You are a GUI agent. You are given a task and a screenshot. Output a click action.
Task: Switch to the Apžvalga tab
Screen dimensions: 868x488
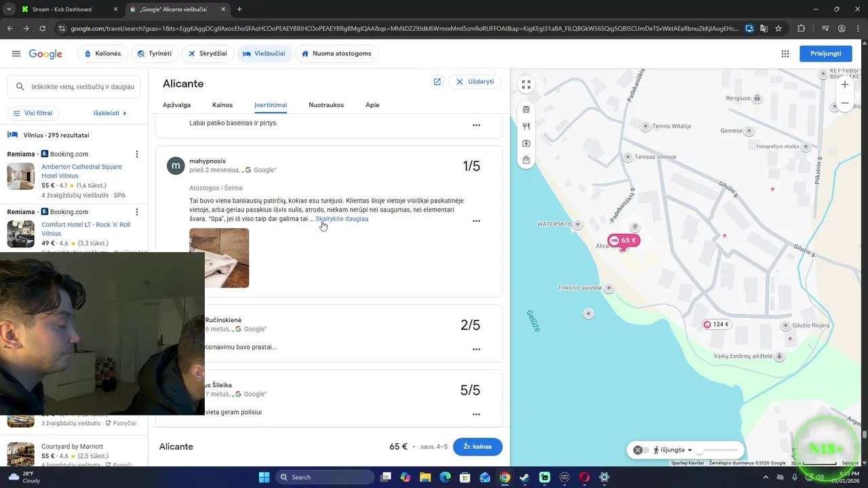176,105
